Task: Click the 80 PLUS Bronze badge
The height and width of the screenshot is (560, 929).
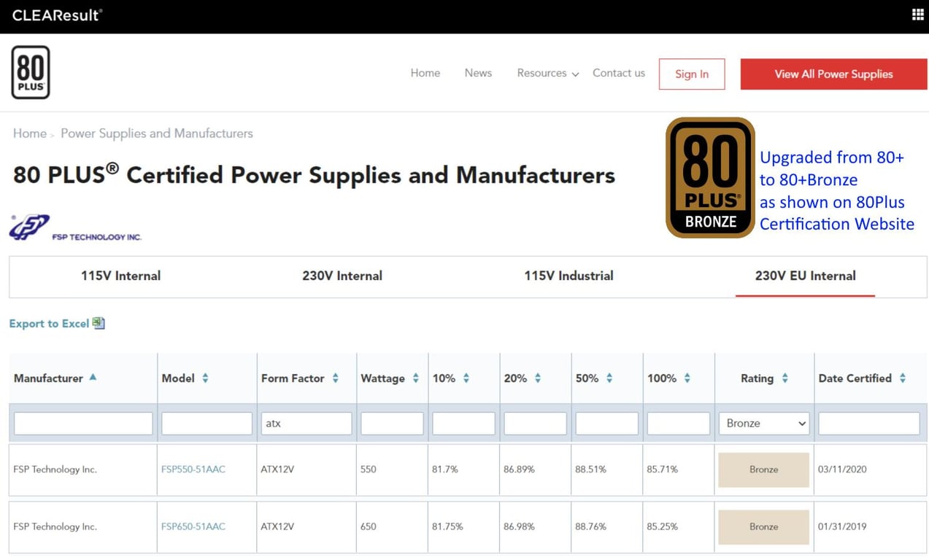Action: pos(710,177)
